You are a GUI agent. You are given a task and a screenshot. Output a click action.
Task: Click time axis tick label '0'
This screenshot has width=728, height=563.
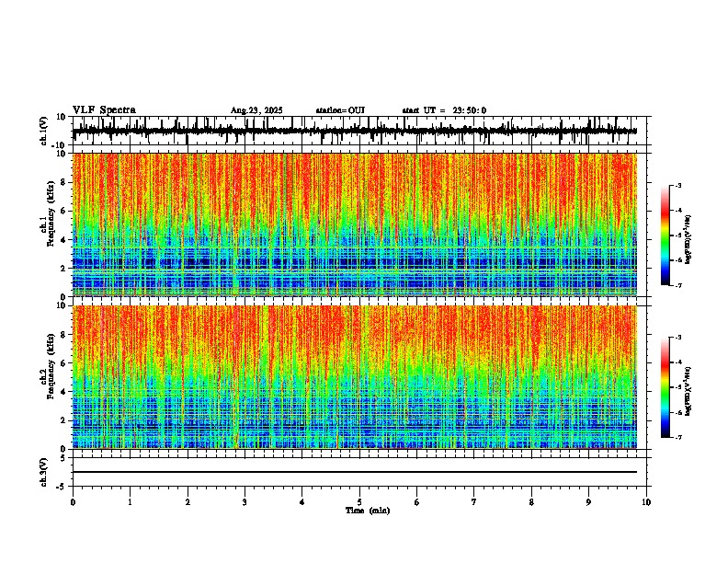click(x=73, y=502)
